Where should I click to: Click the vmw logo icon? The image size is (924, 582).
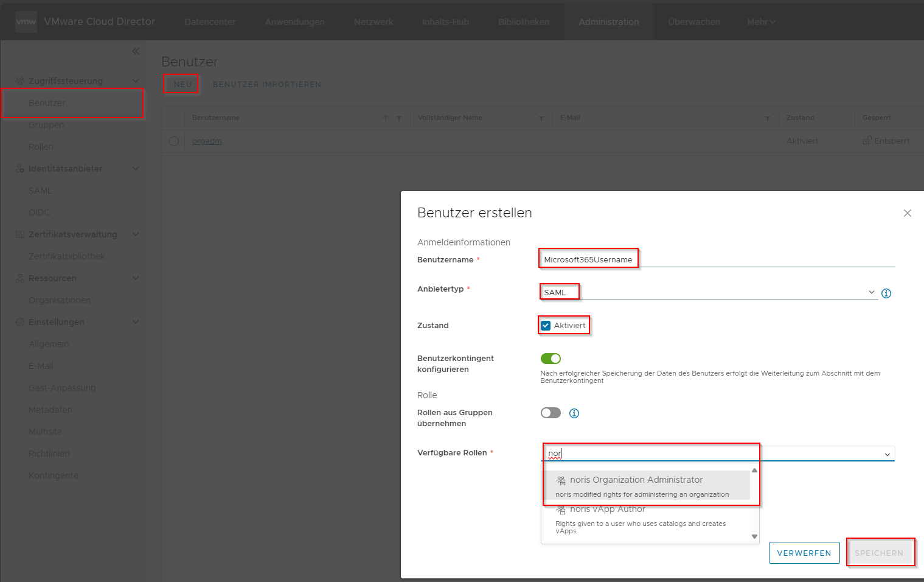26,22
